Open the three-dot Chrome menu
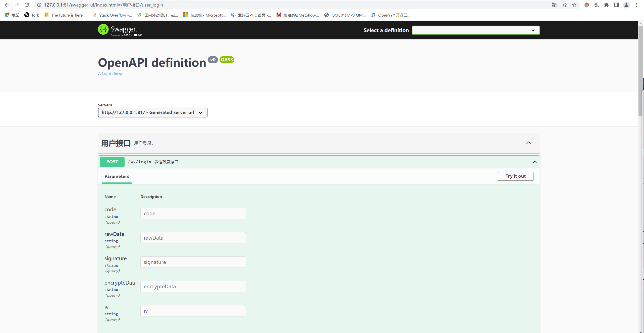Viewport: 644px width, 333px height. click(636, 5)
